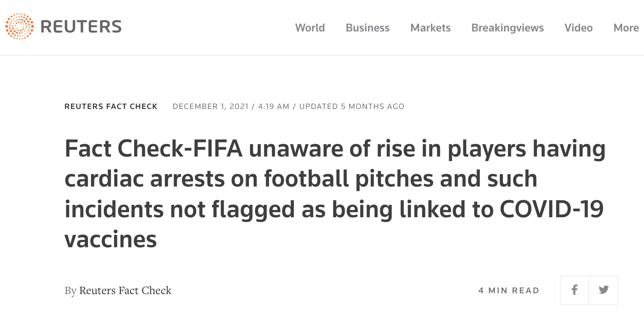
Task: Click the Updated 5 Months Ago text
Action: [352, 106]
